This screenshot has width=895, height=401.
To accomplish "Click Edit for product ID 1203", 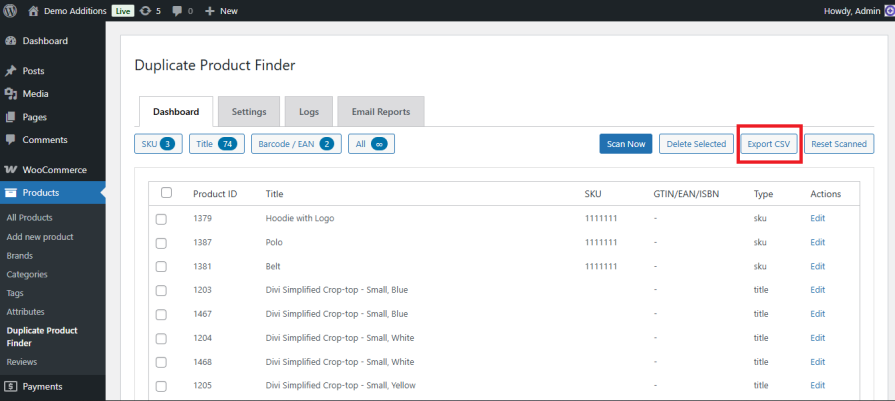I will click(817, 290).
